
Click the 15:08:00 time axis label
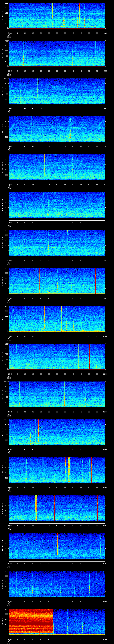[9, 298]
